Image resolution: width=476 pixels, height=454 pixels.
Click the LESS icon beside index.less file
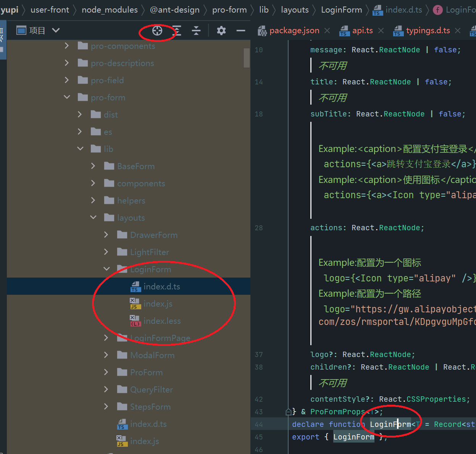(135, 321)
